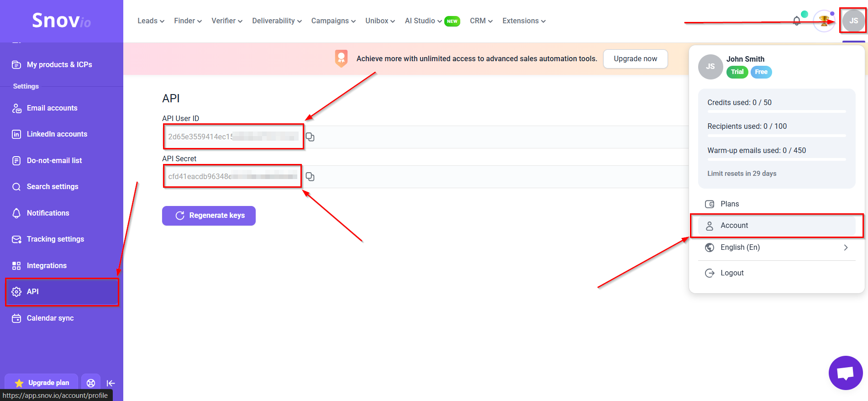Click the Upgrade plan button
Image resolution: width=868 pixels, height=401 pixels.
tap(42, 383)
